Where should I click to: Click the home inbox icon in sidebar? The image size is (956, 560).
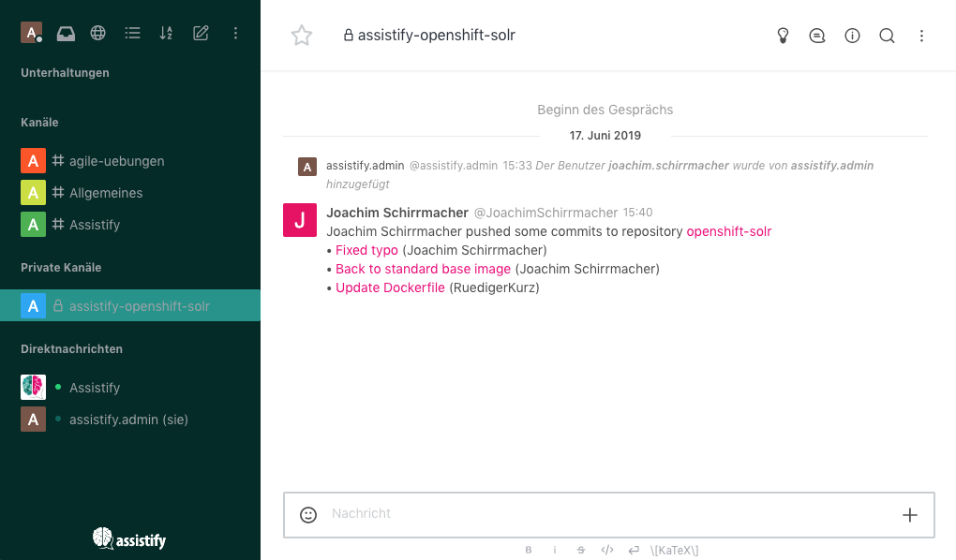click(66, 34)
